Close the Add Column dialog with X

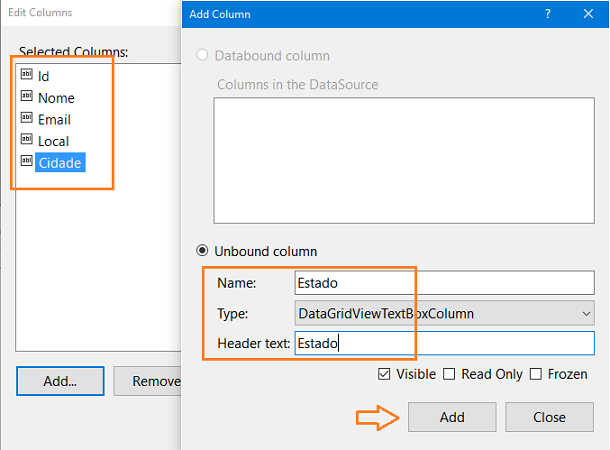coord(589,15)
